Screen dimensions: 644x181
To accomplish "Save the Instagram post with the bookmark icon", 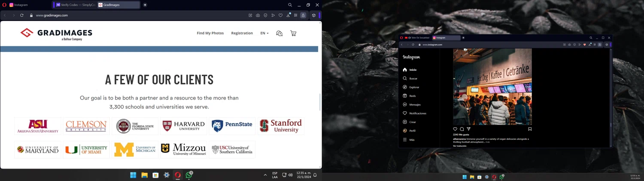I will click(530, 129).
